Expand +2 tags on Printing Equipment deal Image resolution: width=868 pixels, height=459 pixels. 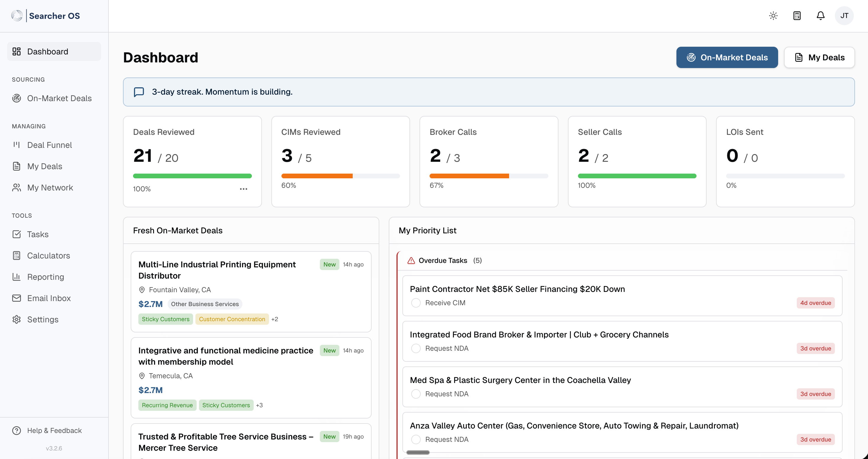[x=275, y=319]
